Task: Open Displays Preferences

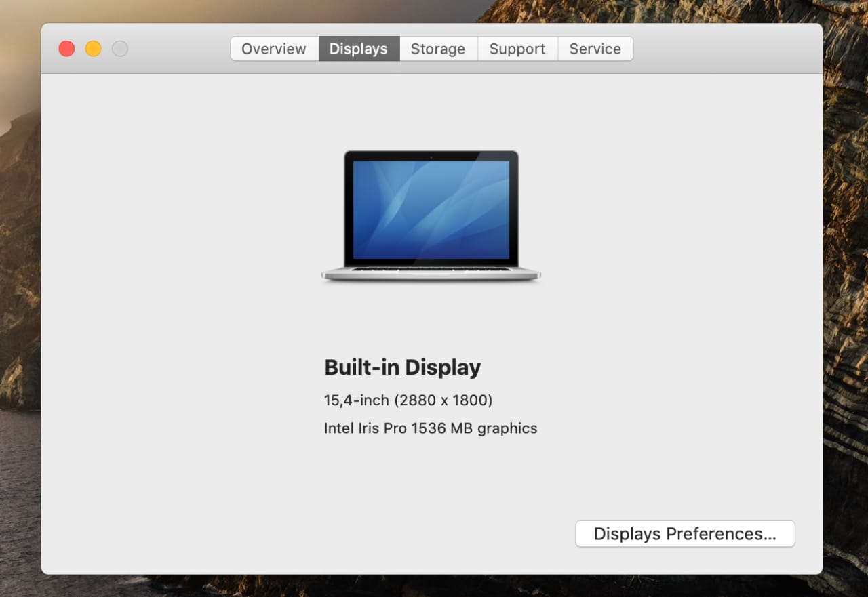Action: coord(685,534)
